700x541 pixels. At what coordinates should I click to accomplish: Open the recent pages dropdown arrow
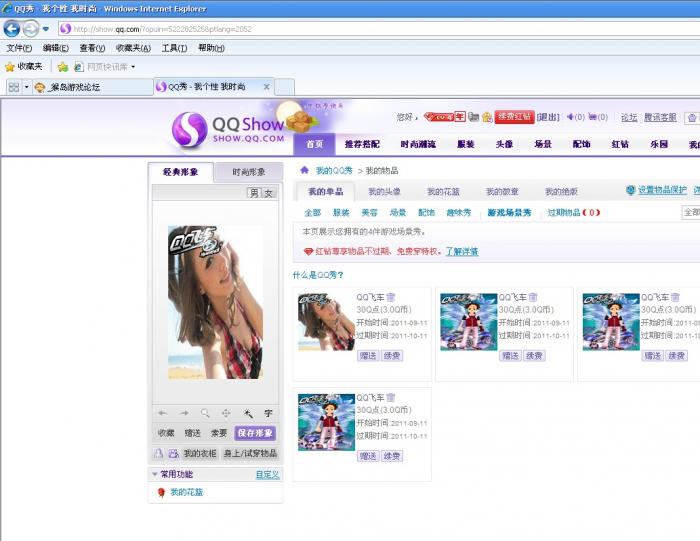[x=46, y=29]
